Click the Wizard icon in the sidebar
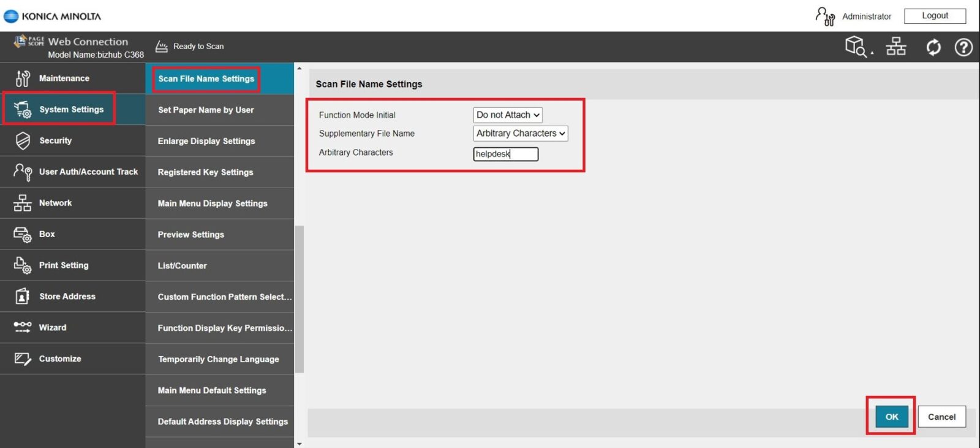 [23, 327]
